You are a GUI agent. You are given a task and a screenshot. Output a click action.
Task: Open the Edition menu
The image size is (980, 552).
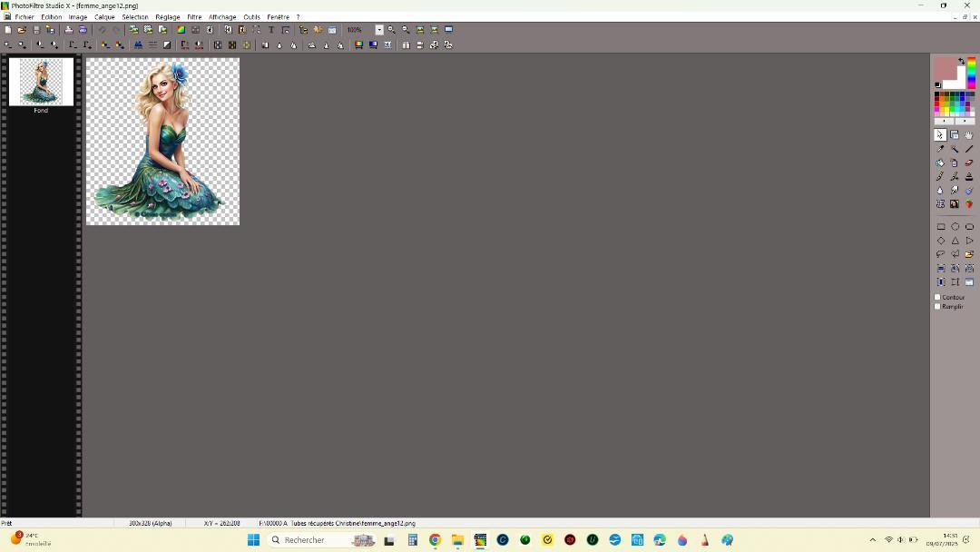click(x=51, y=17)
